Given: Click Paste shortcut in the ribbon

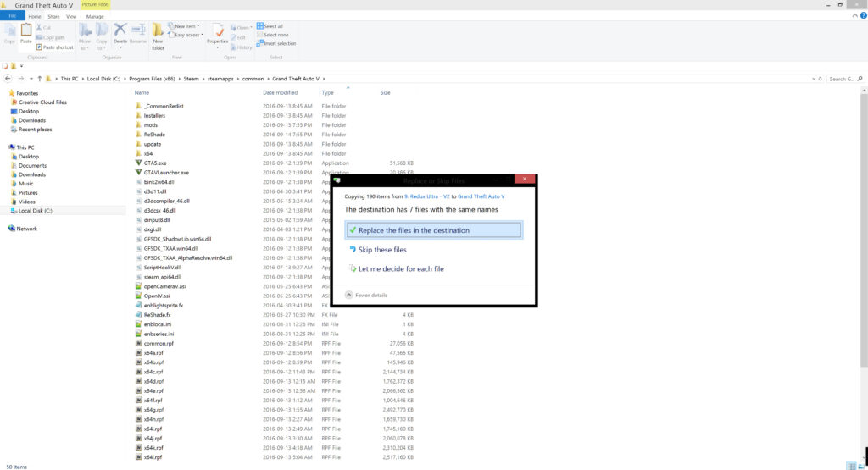Looking at the screenshot, I should [54, 47].
